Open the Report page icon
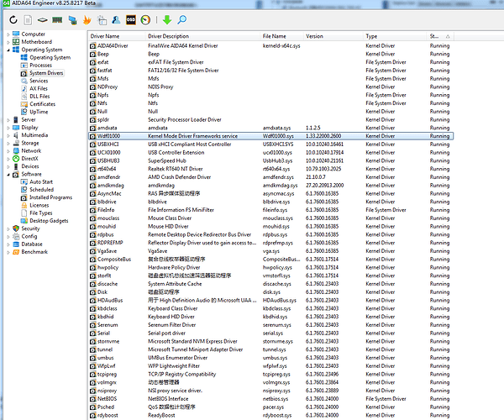Screen dimensions: 504x420 click(28, 20)
